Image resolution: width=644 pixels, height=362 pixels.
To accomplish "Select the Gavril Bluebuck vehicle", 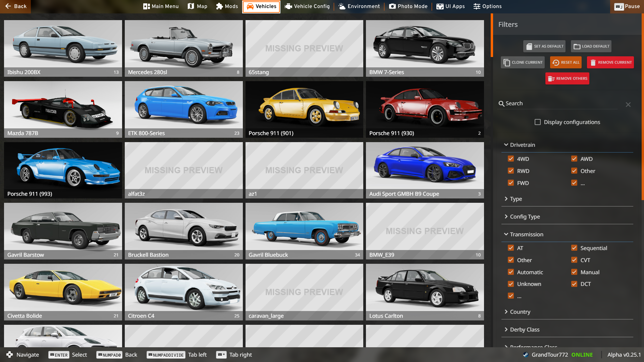I will click(x=304, y=231).
